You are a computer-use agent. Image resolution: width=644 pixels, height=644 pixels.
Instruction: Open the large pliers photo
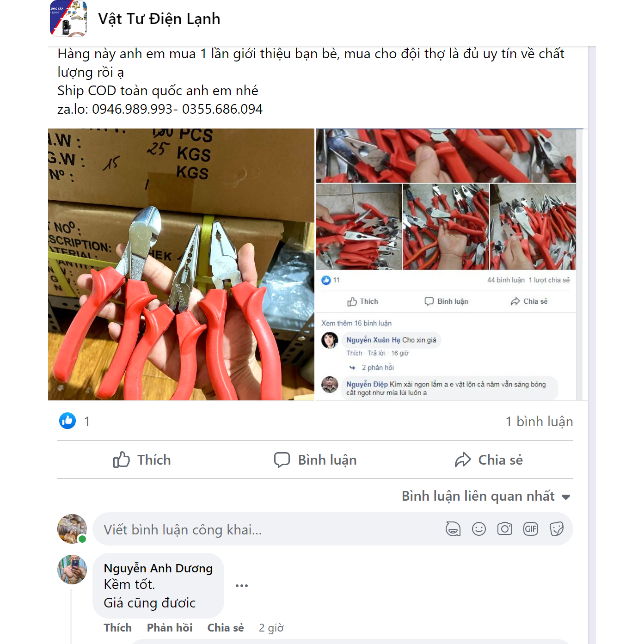(181, 264)
